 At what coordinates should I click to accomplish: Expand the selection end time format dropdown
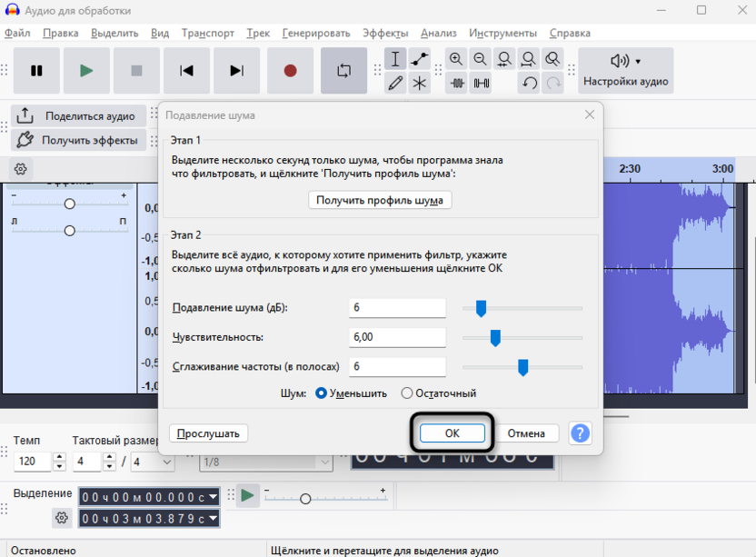coord(213,518)
